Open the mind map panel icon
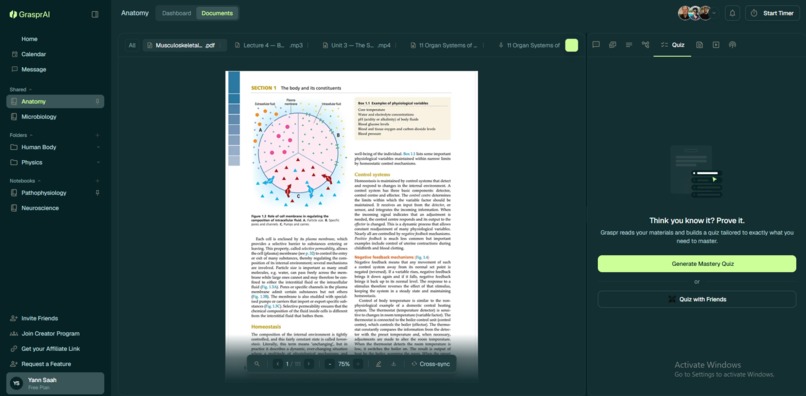806x396 pixels. pyautogui.click(x=646, y=45)
